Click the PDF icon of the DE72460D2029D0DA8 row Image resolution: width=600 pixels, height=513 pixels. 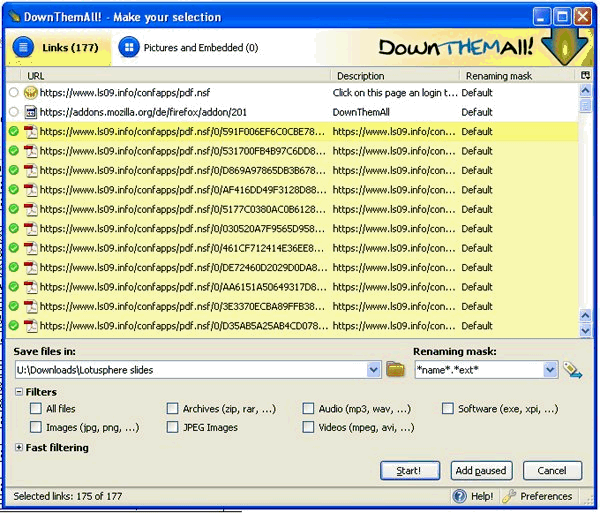[x=31, y=267]
